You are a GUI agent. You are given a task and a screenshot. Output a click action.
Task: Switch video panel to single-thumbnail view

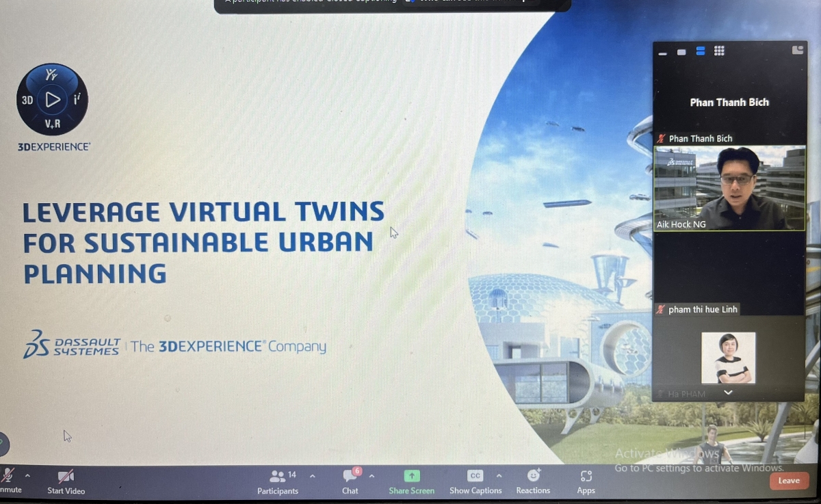[x=681, y=51]
